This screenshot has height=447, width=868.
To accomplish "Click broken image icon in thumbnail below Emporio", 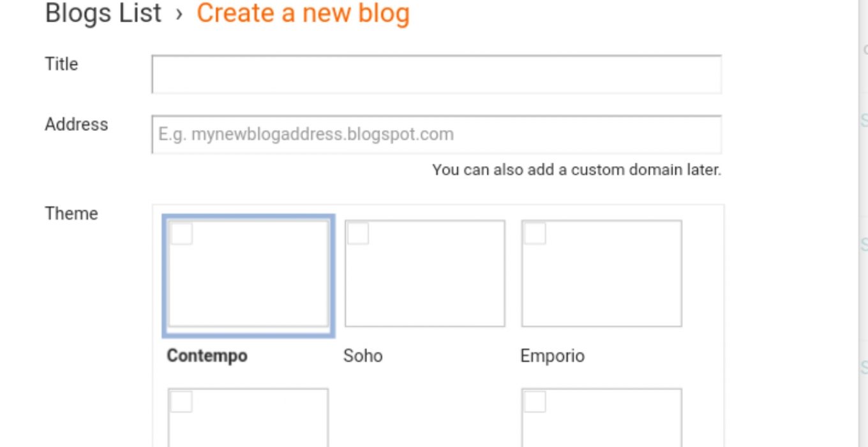I will coord(535,402).
